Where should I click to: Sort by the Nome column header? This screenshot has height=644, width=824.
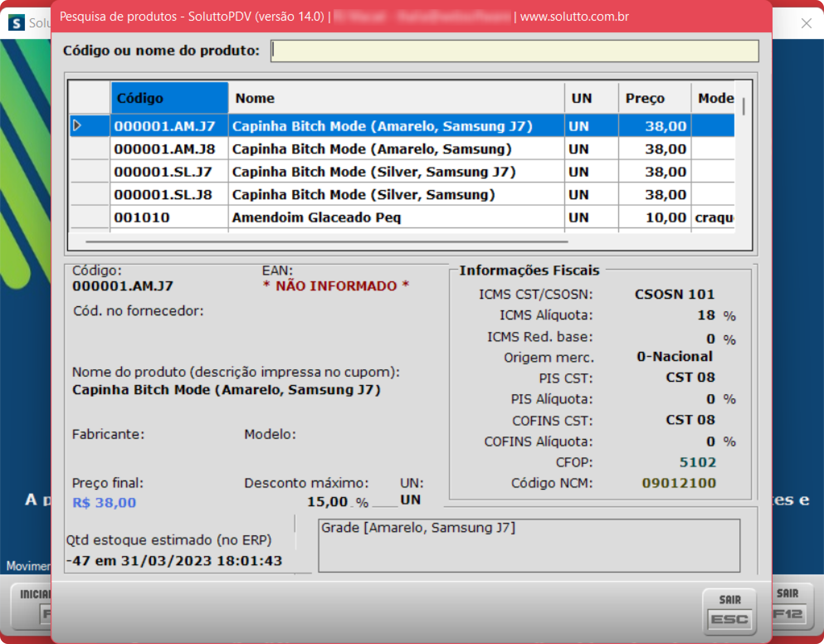tap(396, 98)
